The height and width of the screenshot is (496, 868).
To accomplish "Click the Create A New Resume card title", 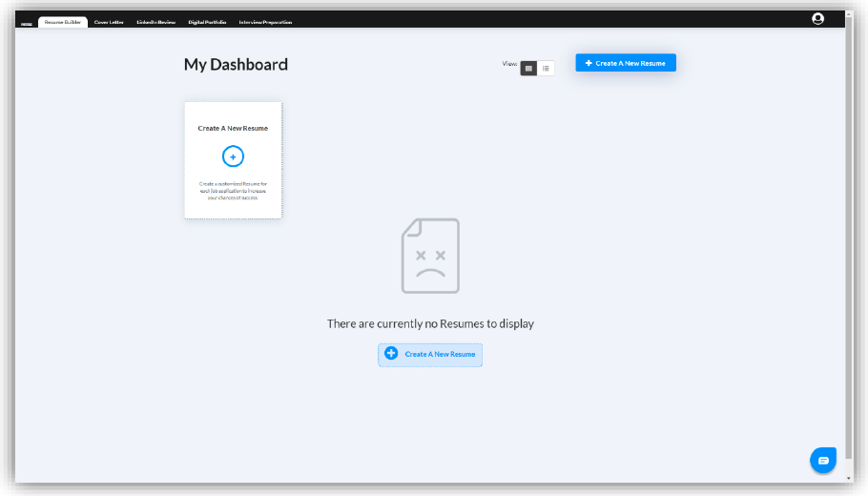I will pyautogui.click(x=233, y=128).
